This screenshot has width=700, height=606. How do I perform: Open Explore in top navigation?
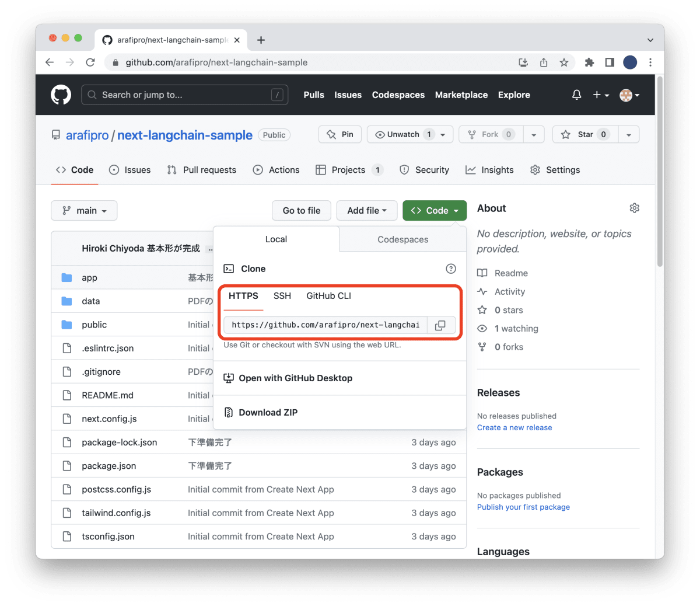click(x=514, y=95)
